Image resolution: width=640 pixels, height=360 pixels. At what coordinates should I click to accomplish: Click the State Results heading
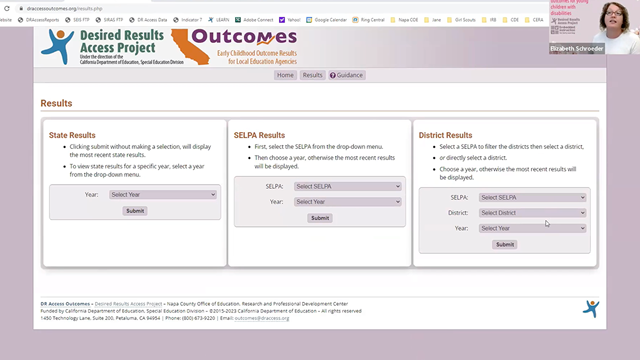click(72, 135)
